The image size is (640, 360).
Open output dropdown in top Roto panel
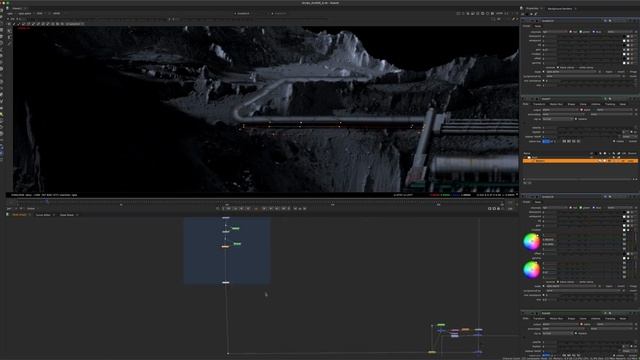[x=560, y=110]
